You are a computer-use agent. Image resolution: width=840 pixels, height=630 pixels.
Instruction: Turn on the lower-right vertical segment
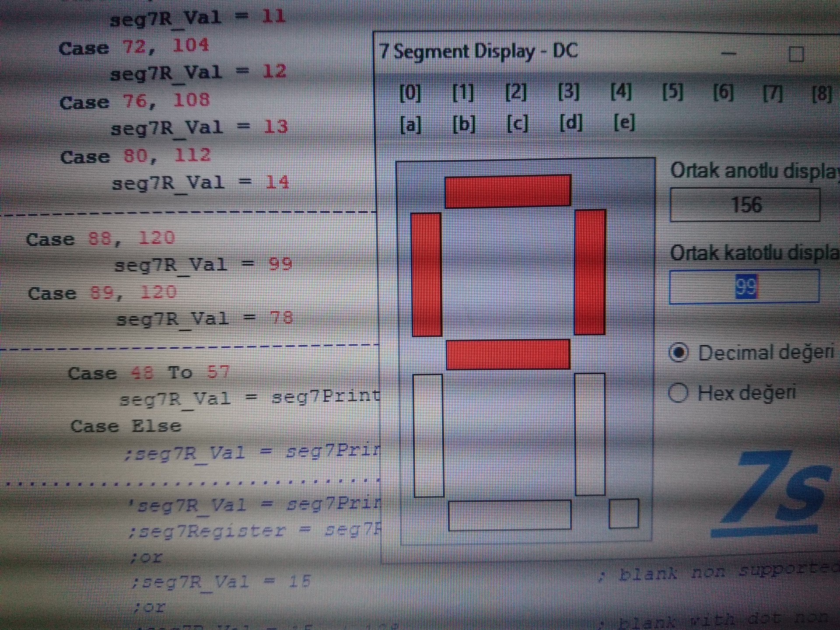590,434
